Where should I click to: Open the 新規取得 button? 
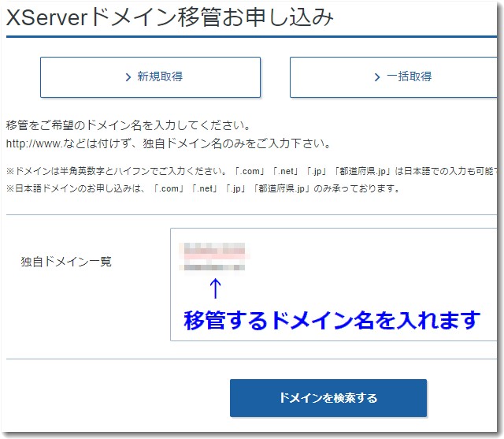[150, 77]
